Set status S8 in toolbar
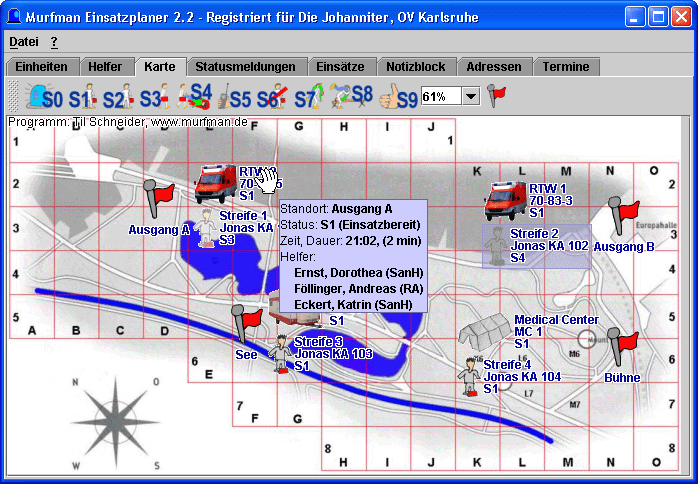The width and height of the screenshot is (698, 484). pyautogui.click(x=351, y=97)
